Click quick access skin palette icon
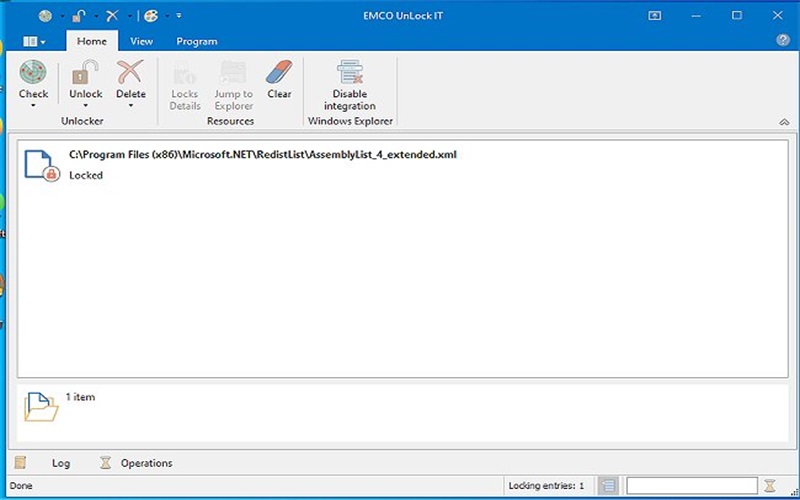This screenshot has width=800, height=500. [x=151, y=16]
